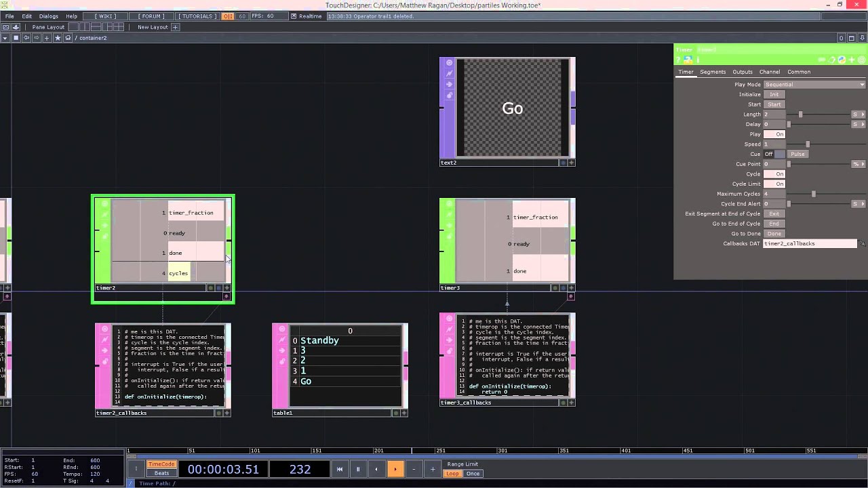
Task: Click the Cue Pulse button
Action: pyautogui.click(x=797, y=154)
